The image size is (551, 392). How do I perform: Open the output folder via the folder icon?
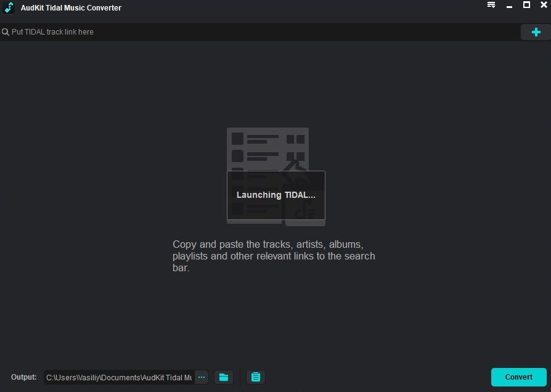224,377
